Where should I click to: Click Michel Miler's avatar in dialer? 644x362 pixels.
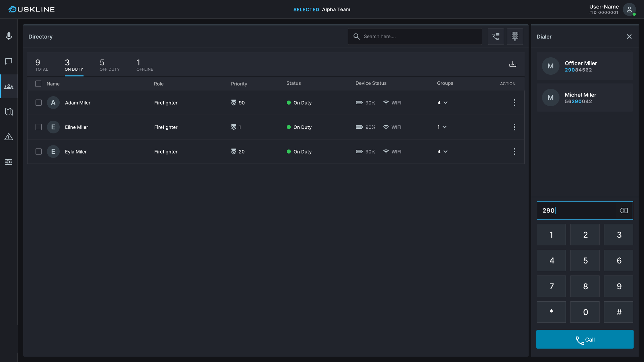pyautogui.click(x=550, y=98)
